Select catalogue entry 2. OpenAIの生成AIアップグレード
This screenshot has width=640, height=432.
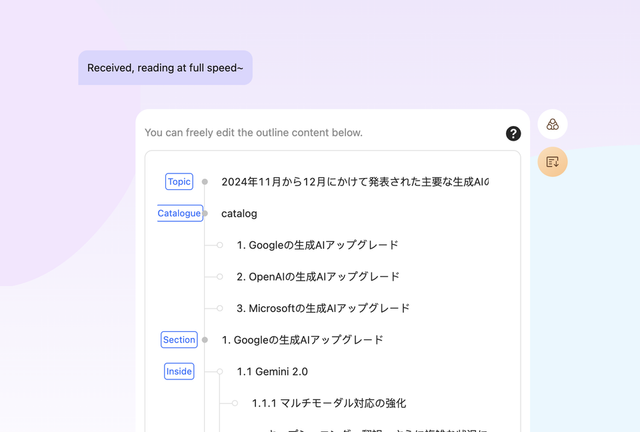tap(318, 277)
